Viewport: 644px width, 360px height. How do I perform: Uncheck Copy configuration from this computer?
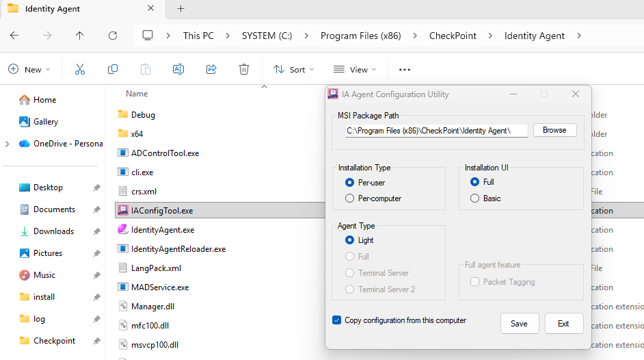click(x=337, y=320)
